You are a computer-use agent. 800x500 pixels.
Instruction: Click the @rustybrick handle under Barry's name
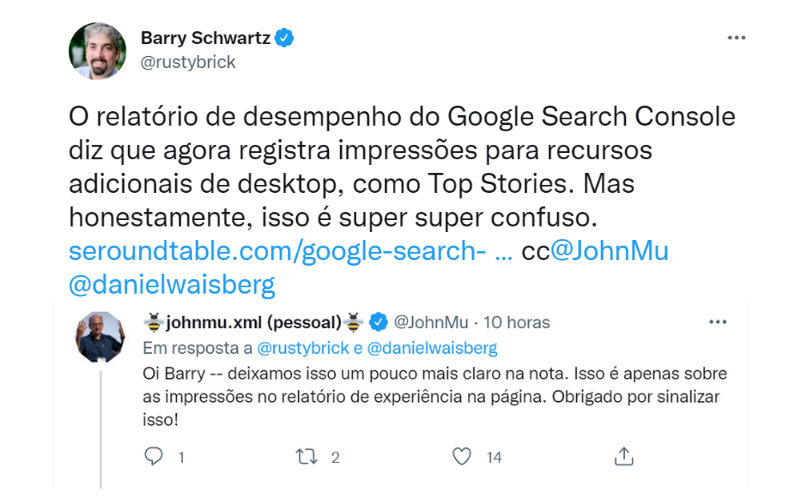click(188, 62)
